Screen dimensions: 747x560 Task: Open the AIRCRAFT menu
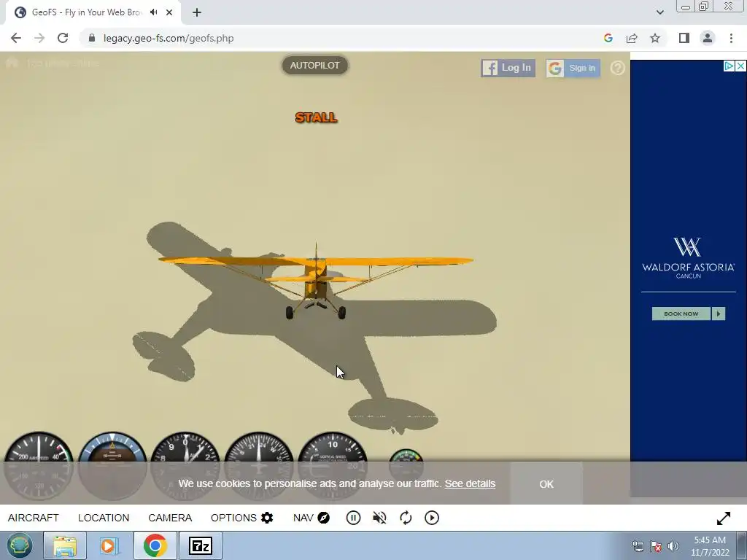(x=34, y=518)
